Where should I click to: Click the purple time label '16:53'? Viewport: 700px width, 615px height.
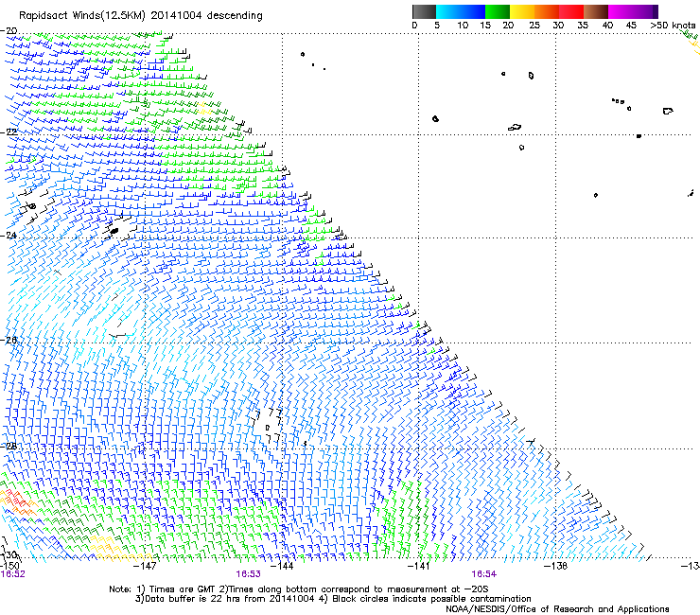tap(248, 574)
